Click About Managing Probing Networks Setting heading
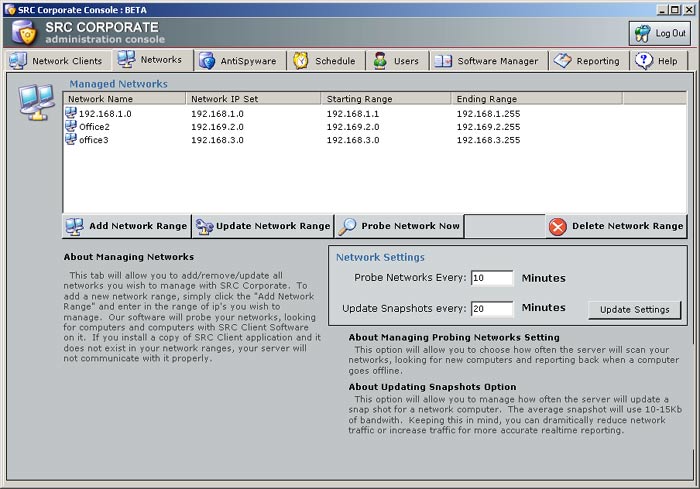Viewport: 700px width, 489px height. coord(454,337)
